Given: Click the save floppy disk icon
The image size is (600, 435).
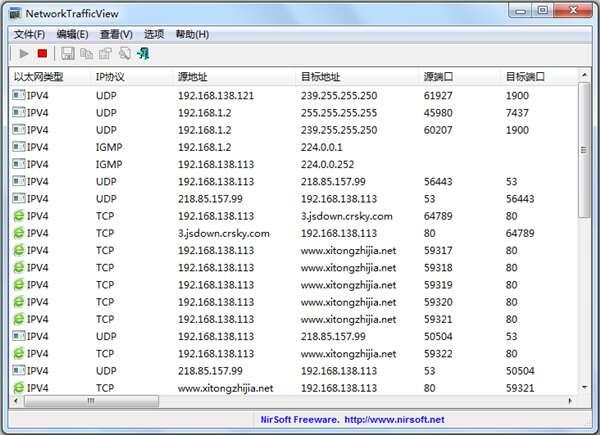Looking at the screenshot, I should (68, 53).
